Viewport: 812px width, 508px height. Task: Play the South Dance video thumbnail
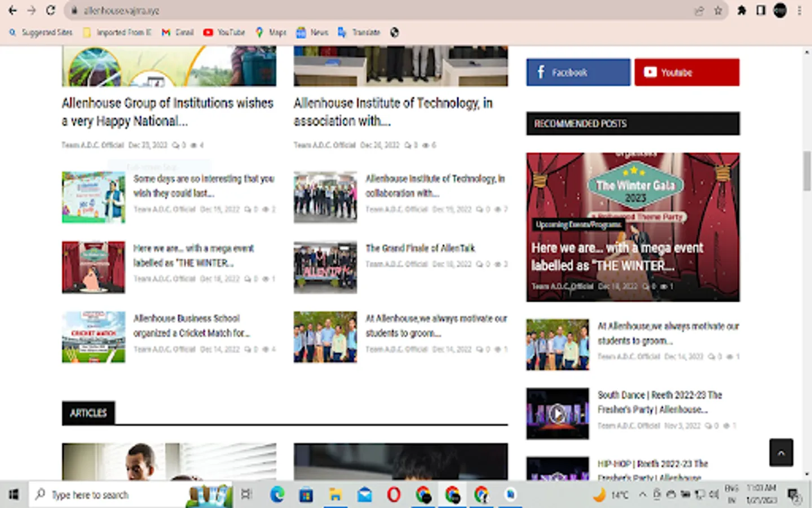(558, 414)
